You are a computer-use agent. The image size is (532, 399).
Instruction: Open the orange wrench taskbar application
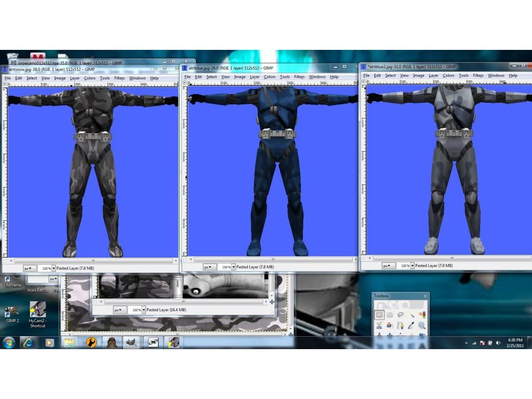90,342
